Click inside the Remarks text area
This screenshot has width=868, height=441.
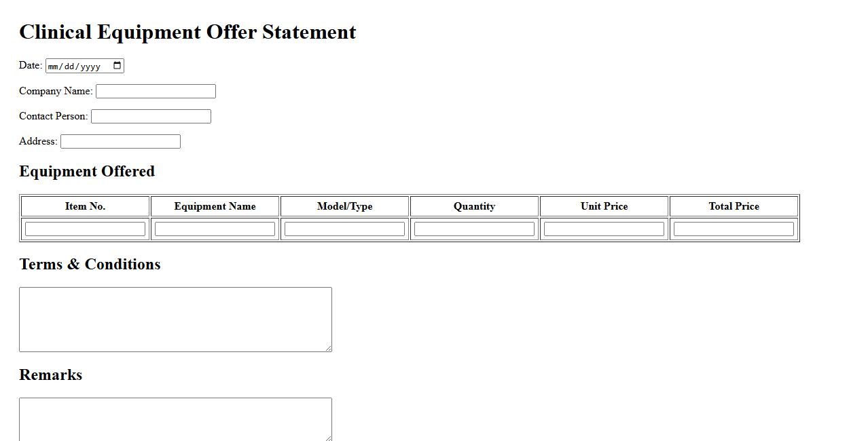(175, 419)
